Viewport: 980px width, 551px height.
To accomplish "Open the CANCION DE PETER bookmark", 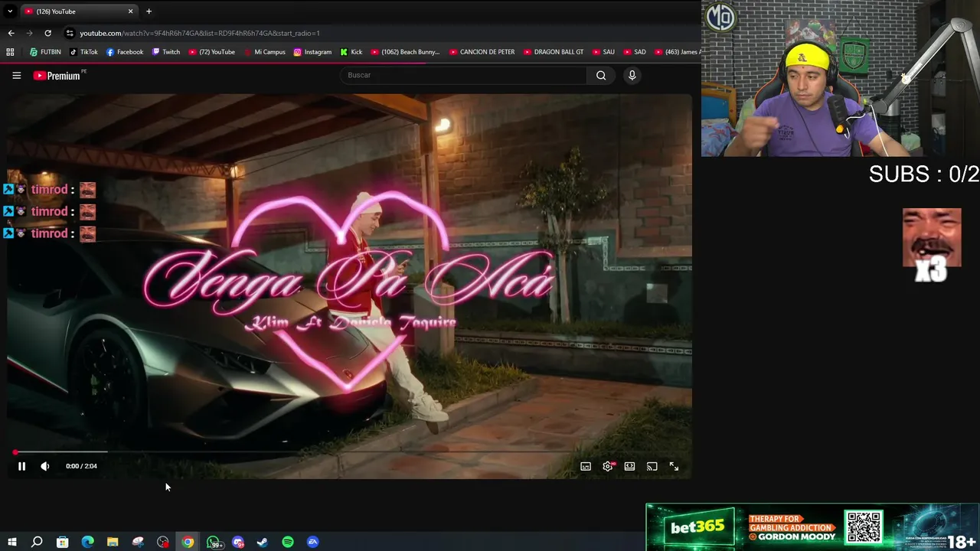I will [482, 52].
